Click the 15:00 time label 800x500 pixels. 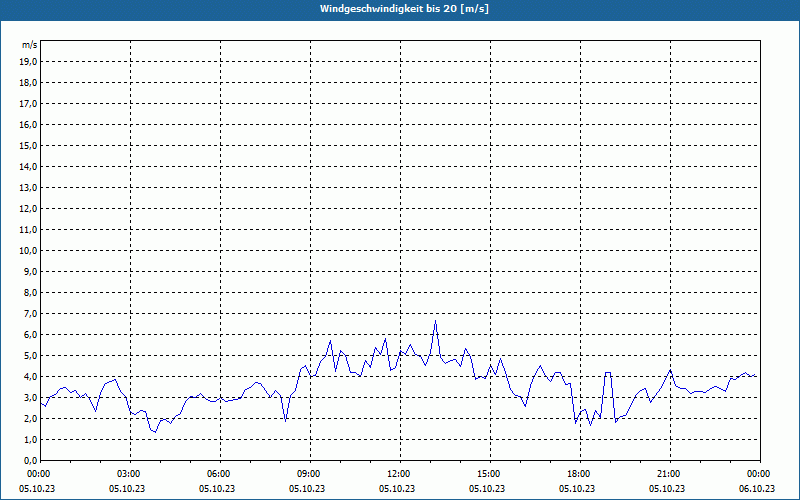[x=490, y=474]
